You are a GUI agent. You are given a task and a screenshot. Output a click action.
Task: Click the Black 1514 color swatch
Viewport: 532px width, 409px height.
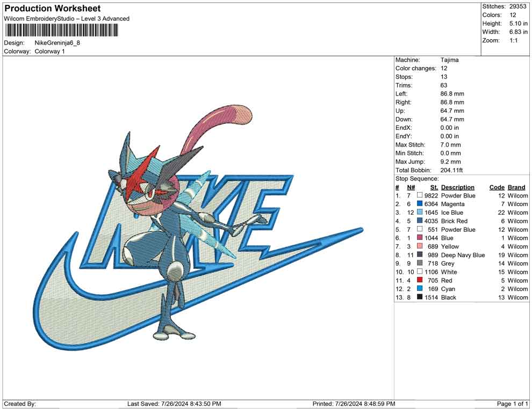click(420, 297)
